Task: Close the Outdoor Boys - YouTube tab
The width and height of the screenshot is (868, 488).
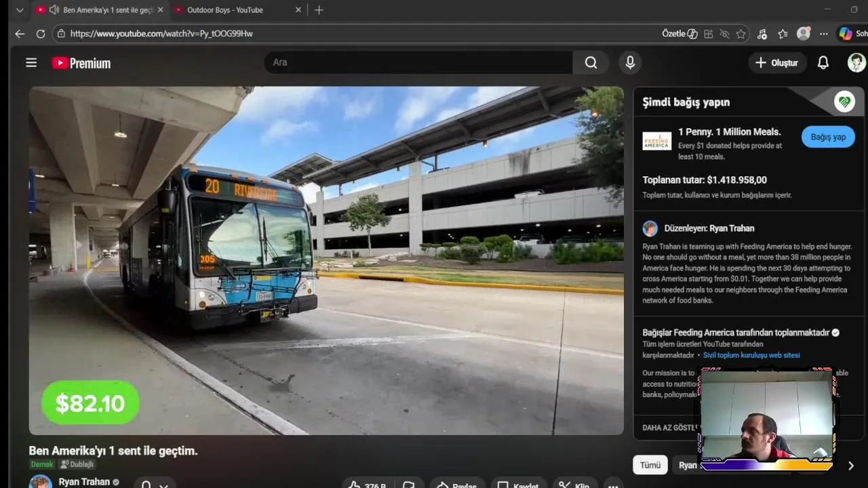Action: coord(298,10)
